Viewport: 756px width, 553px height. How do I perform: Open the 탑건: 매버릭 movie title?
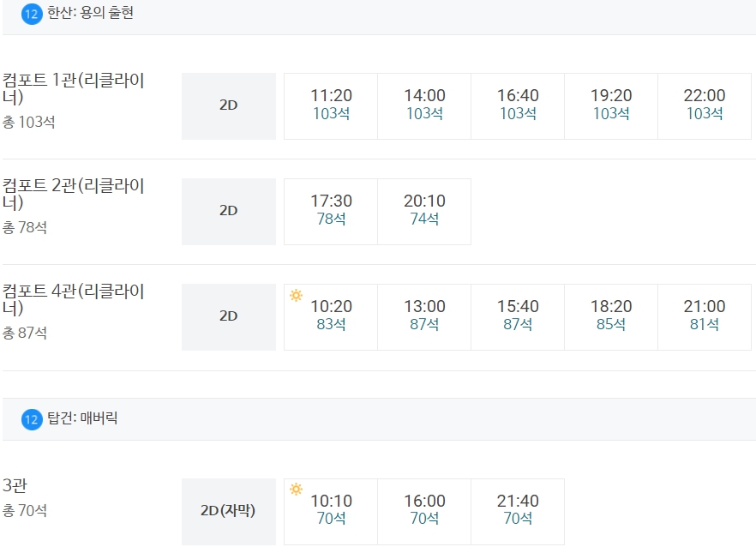[x=82, y=418]
